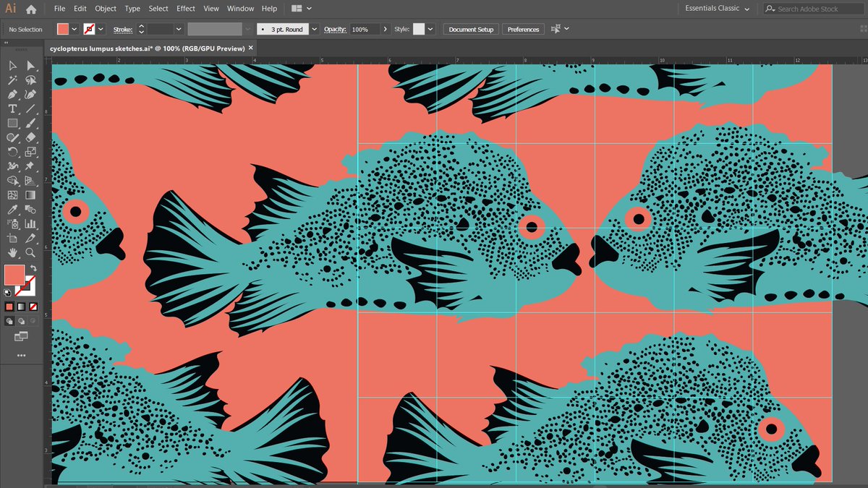
Task: Change Screen Mode button in toolbar
Action: pyautogui.click(x=21, y=337)
